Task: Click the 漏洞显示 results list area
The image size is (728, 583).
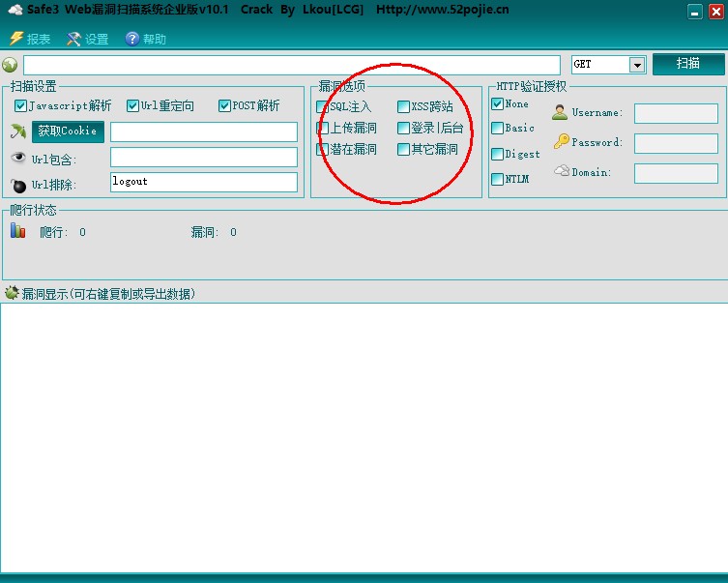Action: point(364,438)
